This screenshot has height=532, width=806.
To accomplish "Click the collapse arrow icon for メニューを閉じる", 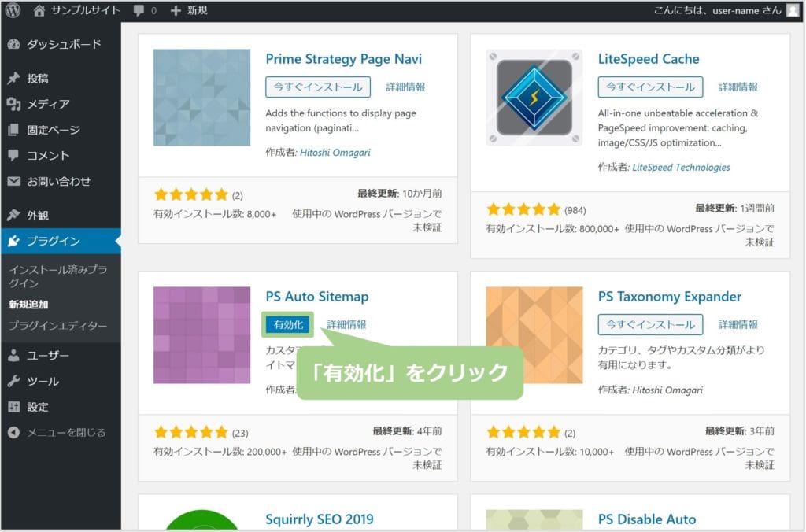I will (14, 432).
